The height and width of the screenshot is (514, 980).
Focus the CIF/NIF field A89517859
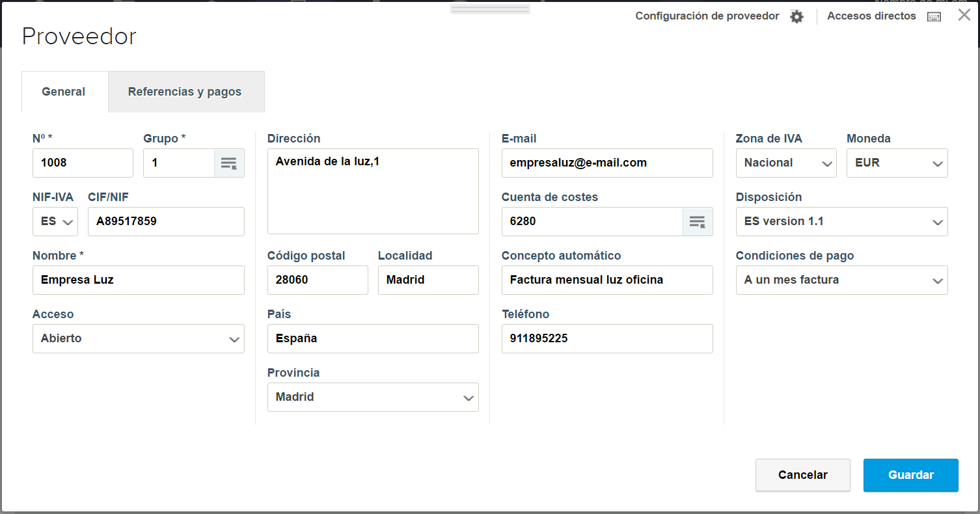[166, 222]
